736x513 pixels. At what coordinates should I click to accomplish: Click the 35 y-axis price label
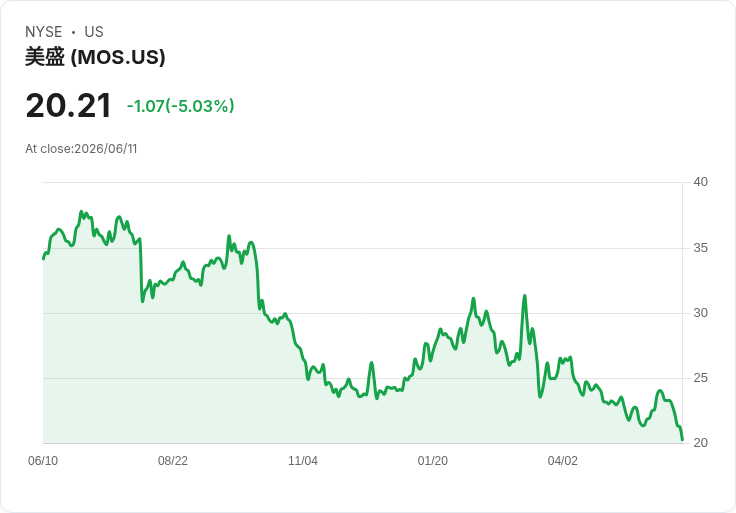700,248
